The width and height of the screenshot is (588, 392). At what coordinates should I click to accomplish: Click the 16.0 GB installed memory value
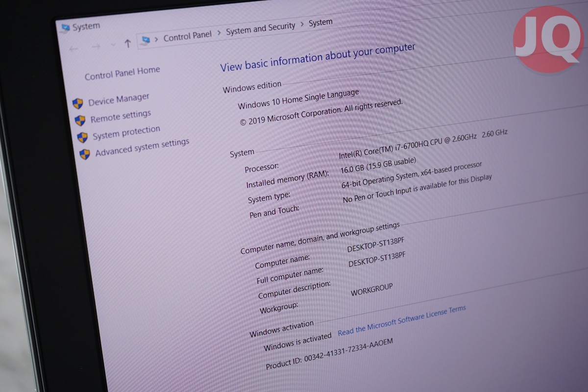point(378,166)
